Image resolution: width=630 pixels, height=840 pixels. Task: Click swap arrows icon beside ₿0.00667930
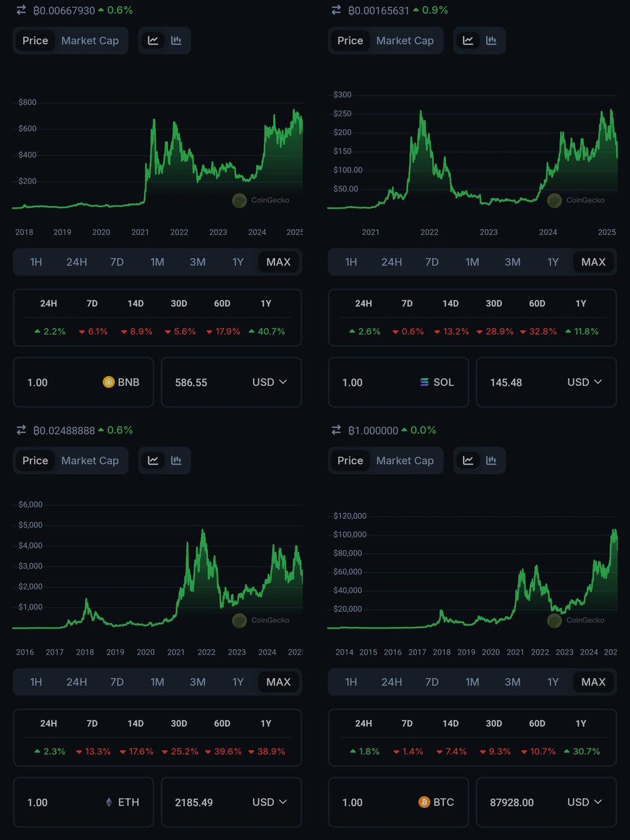pos(22,10)
